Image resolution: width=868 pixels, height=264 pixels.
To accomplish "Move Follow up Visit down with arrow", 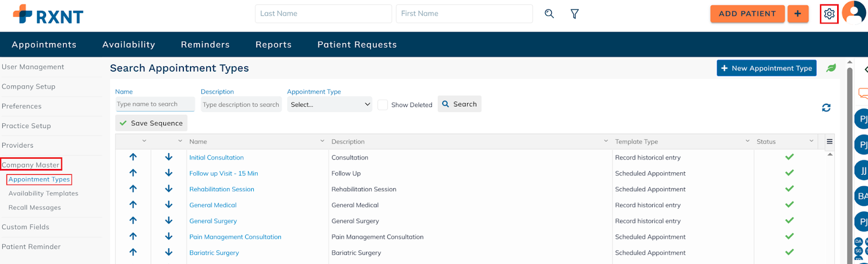I will click(169, 173).
